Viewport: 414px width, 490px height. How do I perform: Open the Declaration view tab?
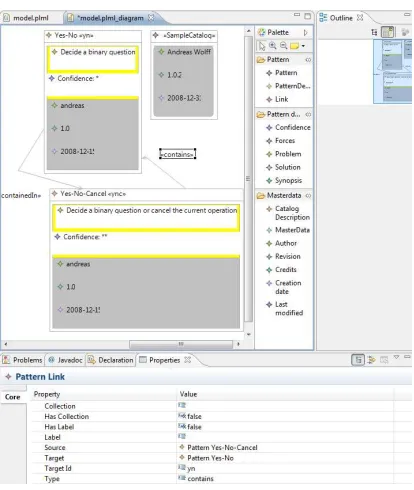(111, 360)
